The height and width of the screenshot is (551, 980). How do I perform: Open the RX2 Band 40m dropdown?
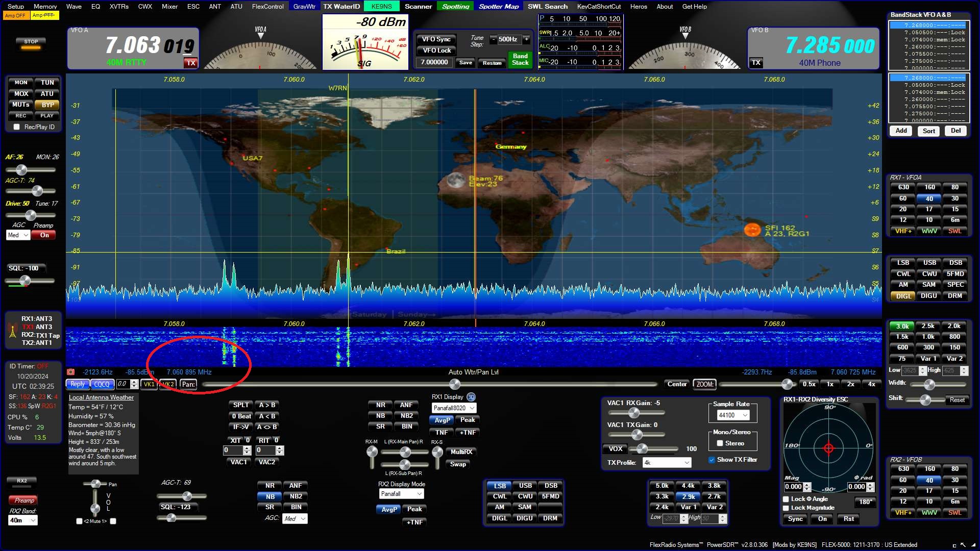coord(23,520)
